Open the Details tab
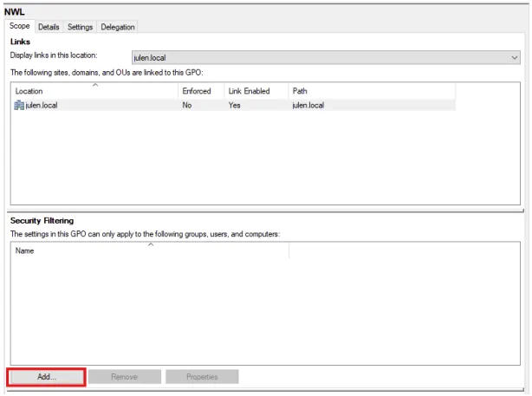 49,27
